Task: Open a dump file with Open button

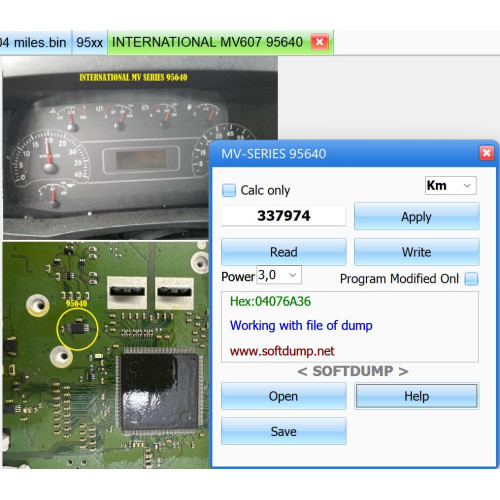Action: tap(284, 396)
